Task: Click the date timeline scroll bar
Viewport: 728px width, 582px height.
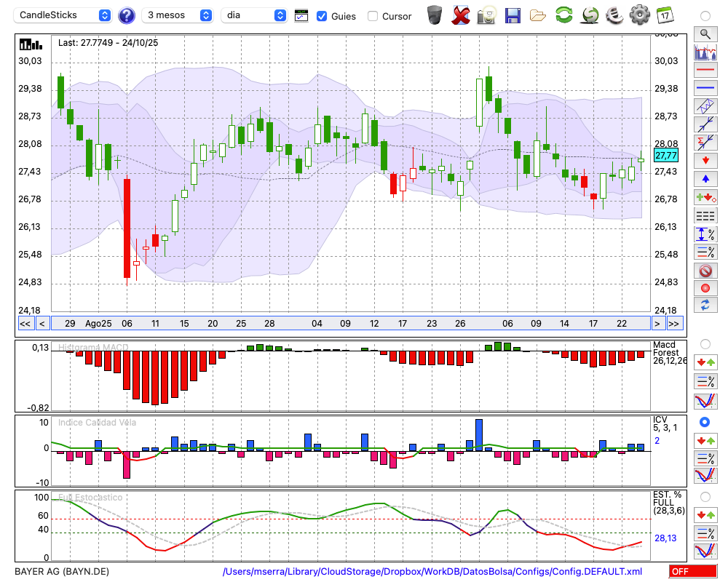Action: coord(349,324)
